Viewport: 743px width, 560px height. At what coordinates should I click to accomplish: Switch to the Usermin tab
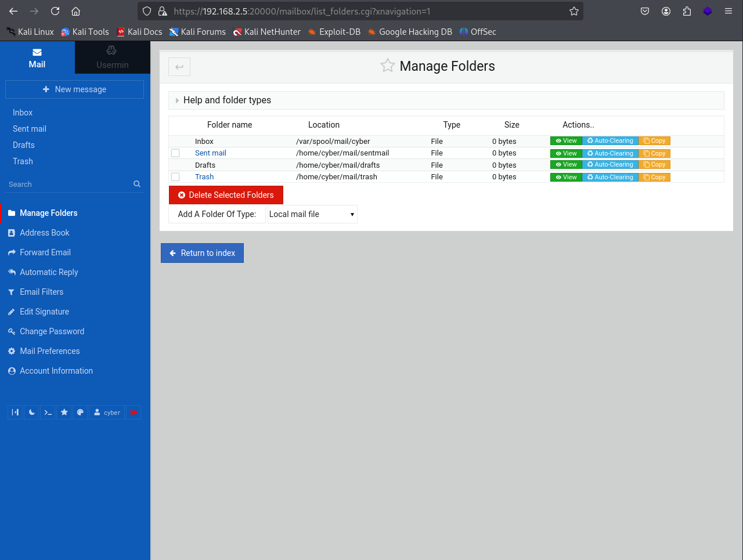pyautogui.click(x=113, y=57)
